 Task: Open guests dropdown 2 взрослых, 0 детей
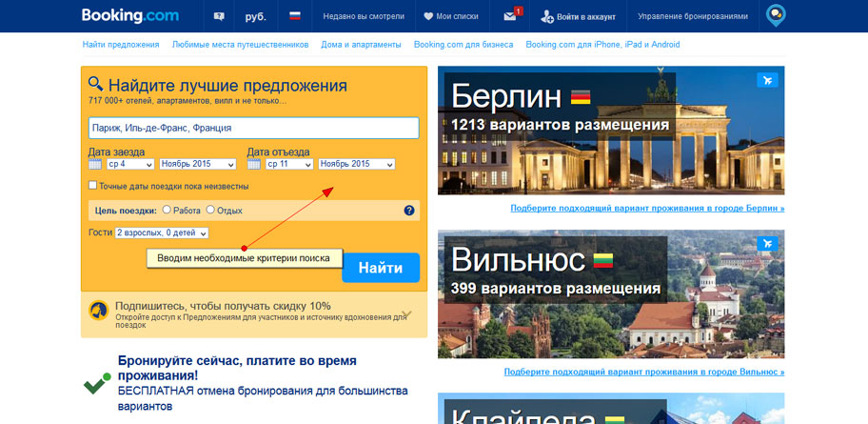[162, 232]
